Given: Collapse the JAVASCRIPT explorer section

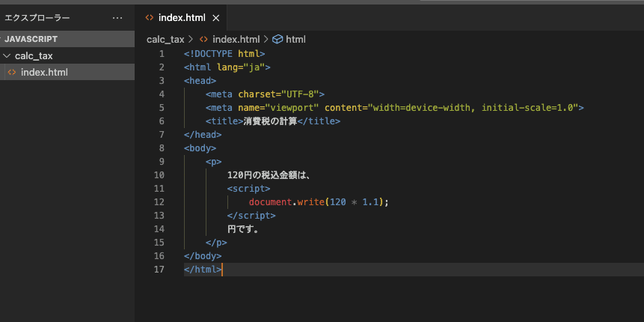Looking at the screenshot, I should 31,39.
